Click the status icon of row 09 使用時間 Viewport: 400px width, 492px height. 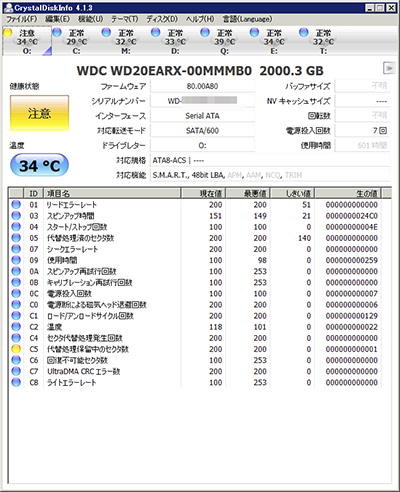(16, 260)
